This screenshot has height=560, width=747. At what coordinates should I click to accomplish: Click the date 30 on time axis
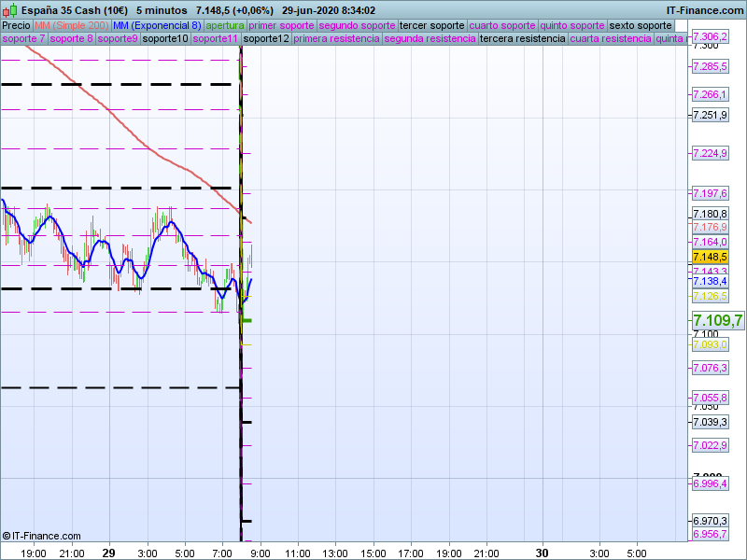[542, 552]
